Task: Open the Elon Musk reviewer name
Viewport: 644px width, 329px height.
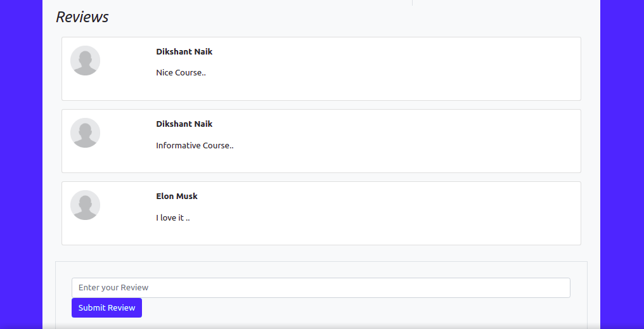Action: [x=177, y=197]
